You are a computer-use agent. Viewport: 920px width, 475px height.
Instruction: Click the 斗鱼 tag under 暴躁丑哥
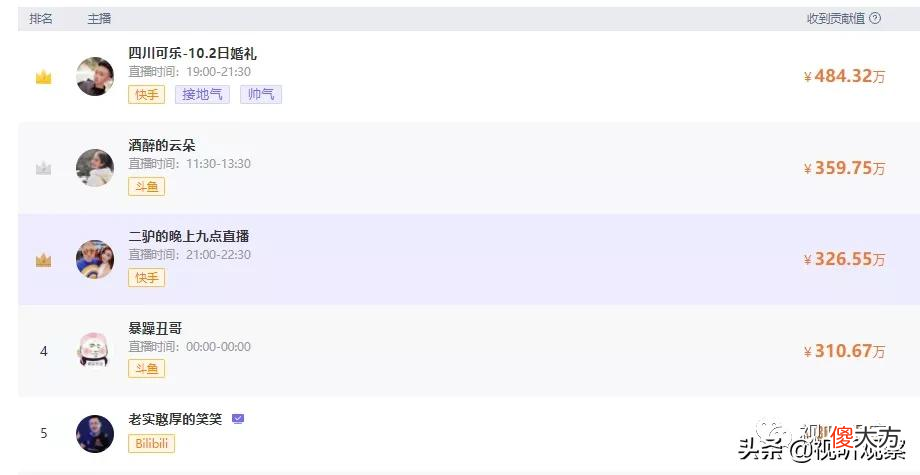147,368
